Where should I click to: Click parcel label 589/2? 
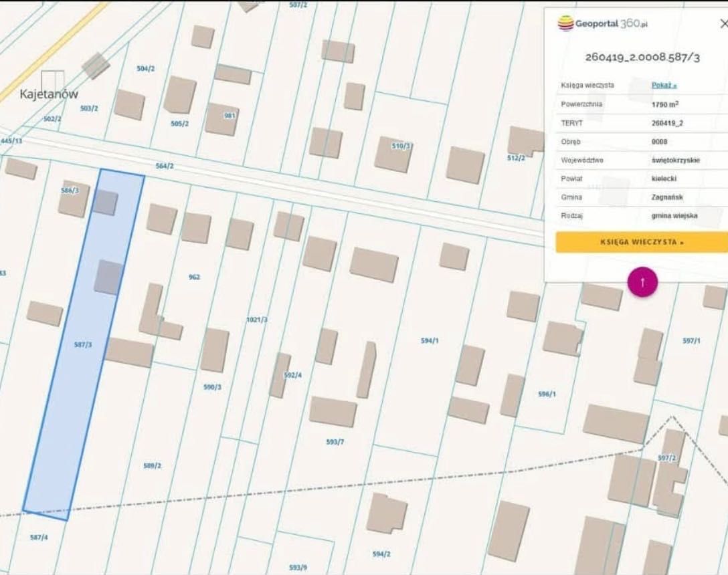click(153, 465)
